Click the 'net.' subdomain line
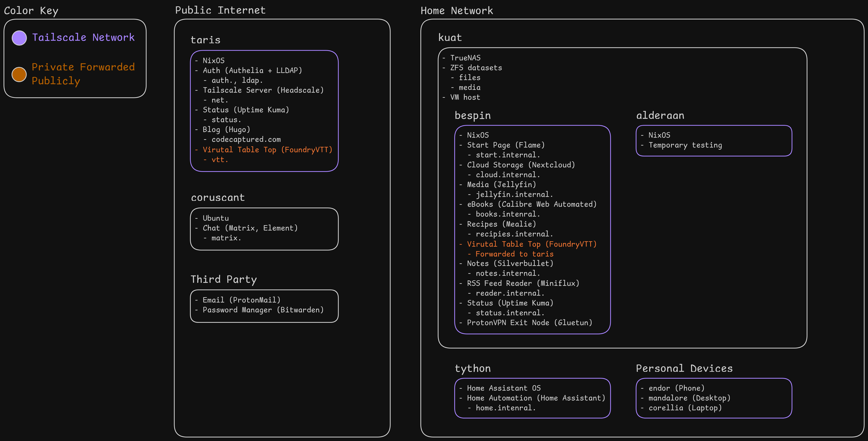868x441 pixels. pyautogui.click(x=220, y=100)
